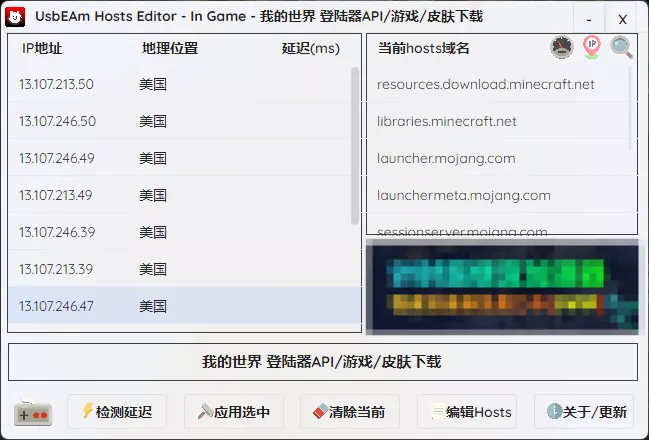Select IP row 13.107.213.49
This screenshot has height=440, width=649.
[x=180, y=195]
